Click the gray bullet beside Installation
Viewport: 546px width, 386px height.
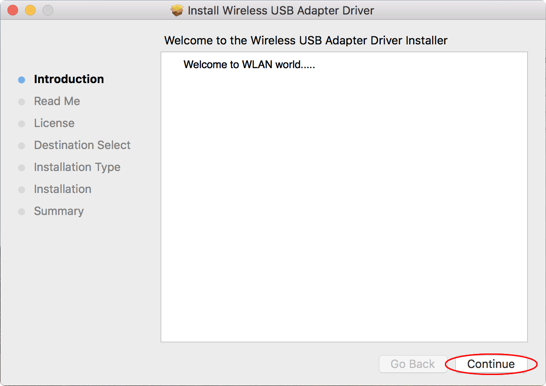pyautogui.click(x=22, y=190)
